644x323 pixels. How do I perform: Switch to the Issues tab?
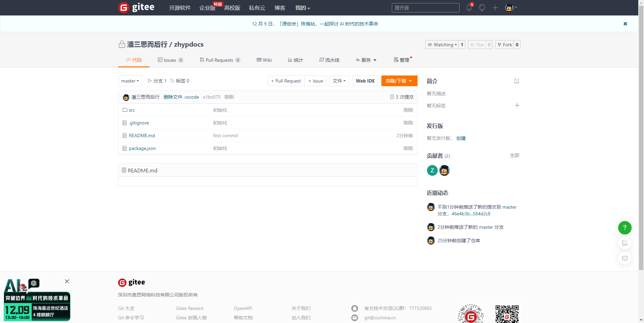[170, 60]
